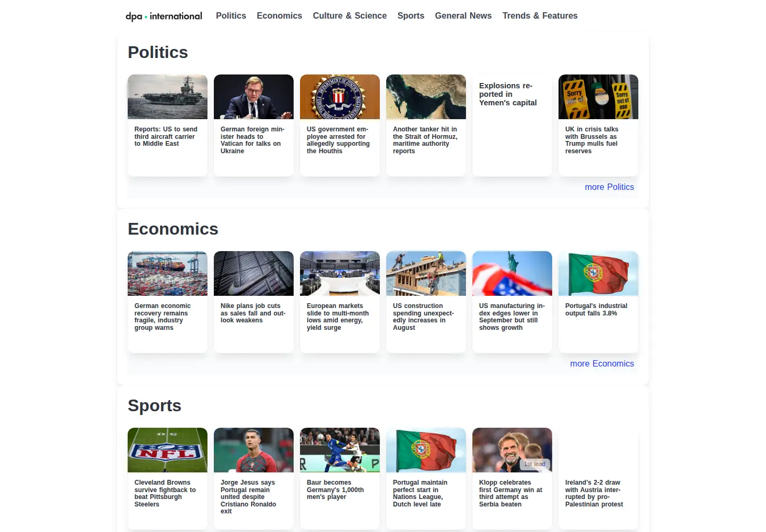The image size is (766, 532).
Task: Open stock exchange trading floor image
Action: click(x=340, y=273)
